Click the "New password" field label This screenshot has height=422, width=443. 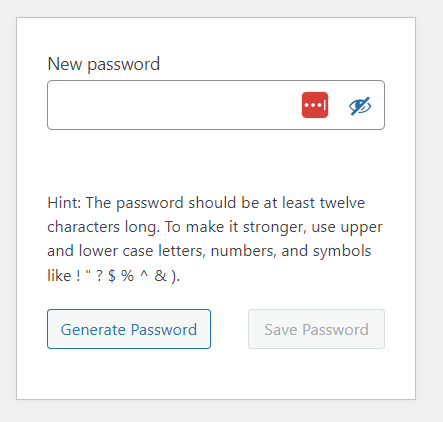tap(104, 64)
